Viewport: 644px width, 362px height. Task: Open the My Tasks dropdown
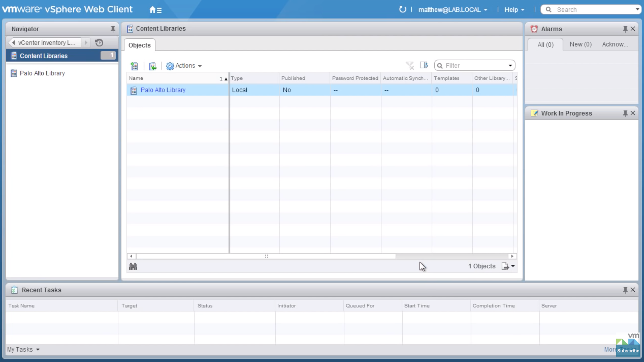click(x=23, y=349)
